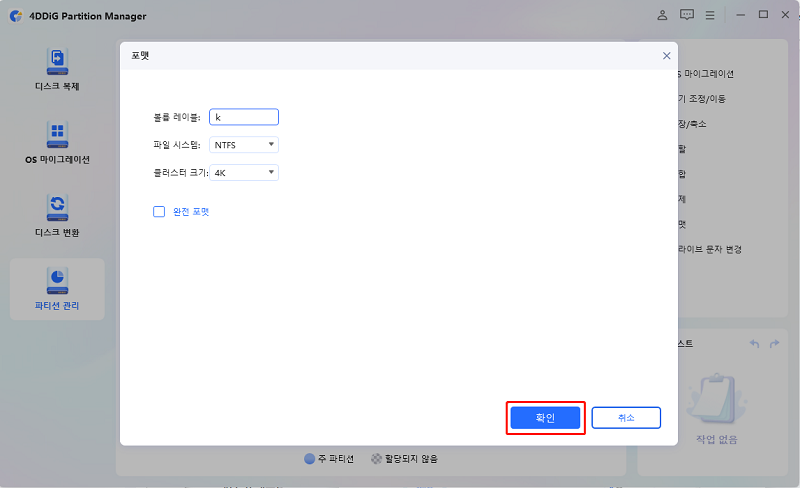This screenshot has width=800, height=488.
Task: Click the 완전 포맷 label text
Action: [x=191, y=211]
